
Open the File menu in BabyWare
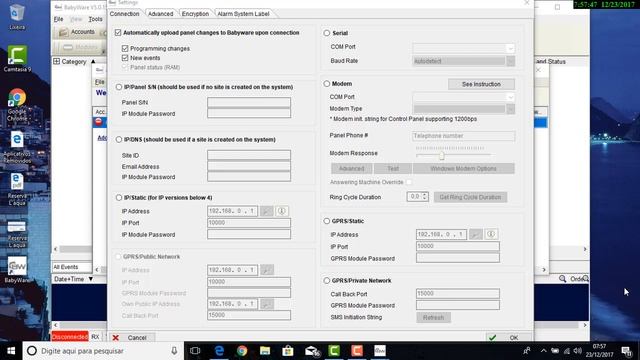[58, 19]
